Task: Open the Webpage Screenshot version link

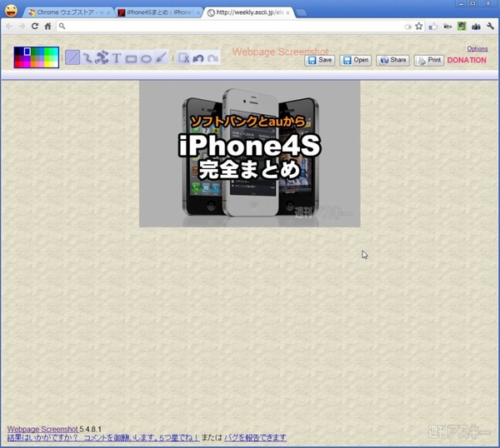Action: tap(42, 429)
